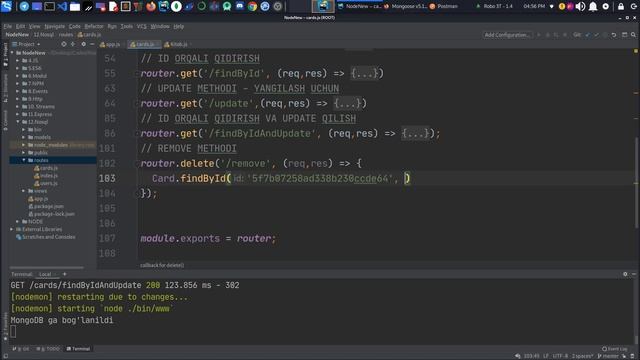The width and height of the screenshot is (640, 360).
Task: Expand folded findByIdAndUpdate callback
Action: (x=415, y=133)
